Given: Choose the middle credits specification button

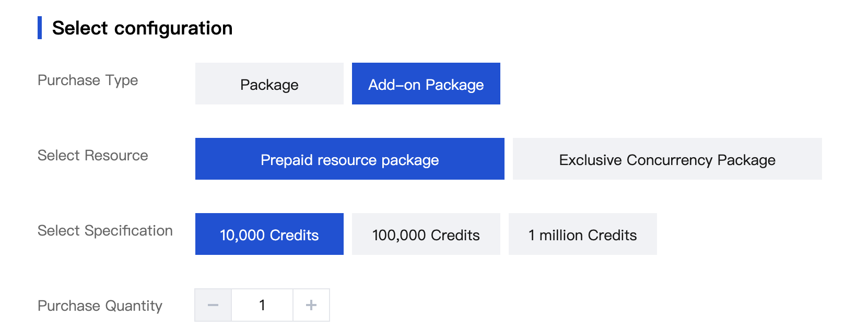Looking at the screenshot, I should coord(426,235).
